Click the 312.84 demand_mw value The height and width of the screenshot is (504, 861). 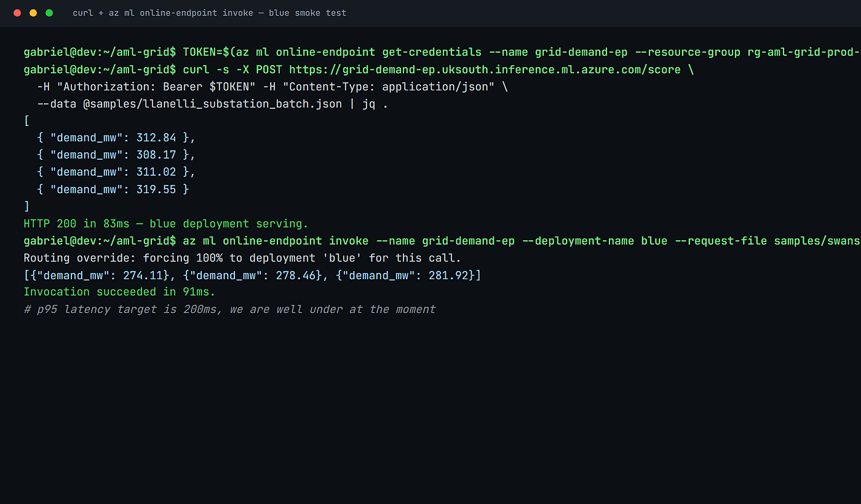pos(156,138)
